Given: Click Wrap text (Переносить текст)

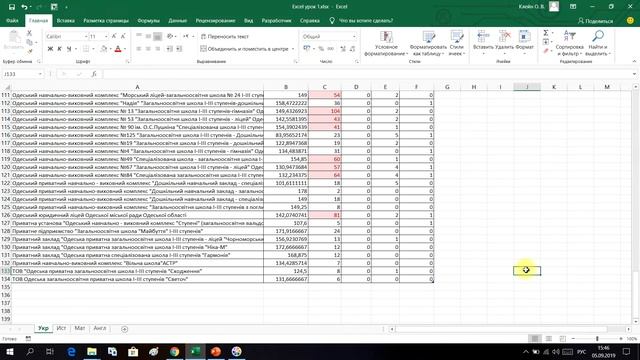Looking at the screenshot, I should 224,36.
